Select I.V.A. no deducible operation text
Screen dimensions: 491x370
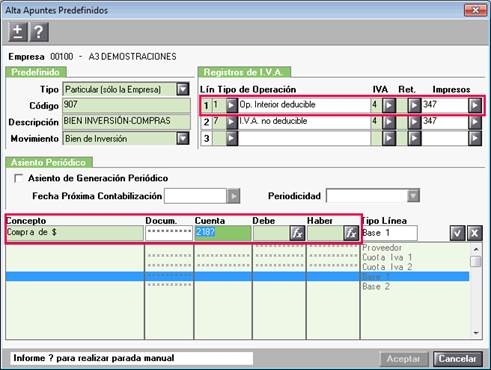point(273,121)
